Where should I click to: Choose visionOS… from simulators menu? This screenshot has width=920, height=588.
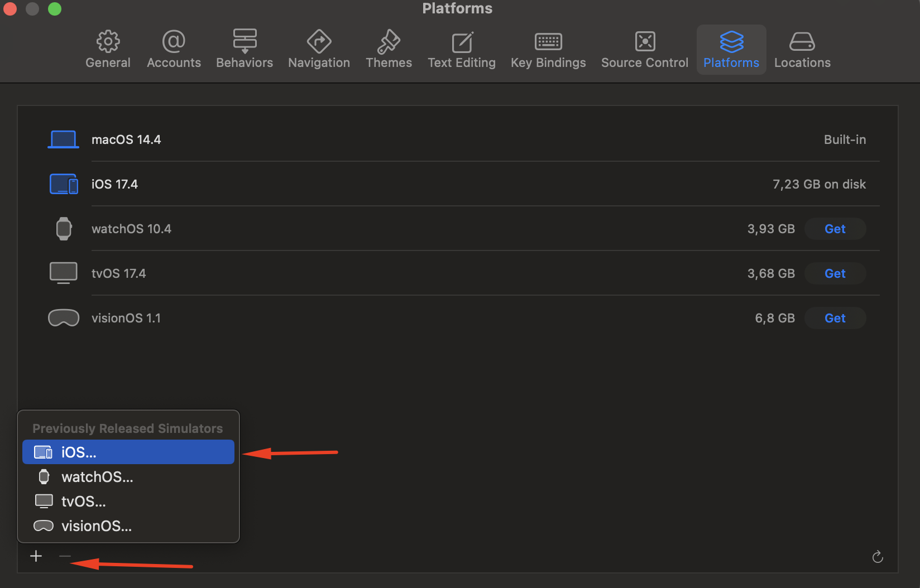128,526
